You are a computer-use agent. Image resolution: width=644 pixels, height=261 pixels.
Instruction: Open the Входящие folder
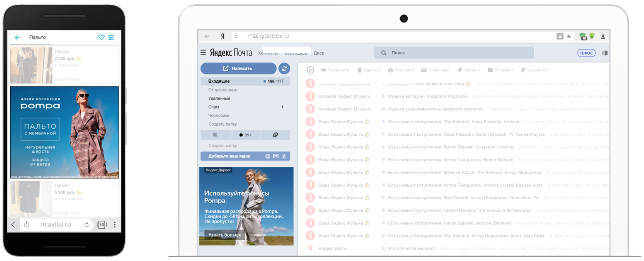tap(245, 81)
